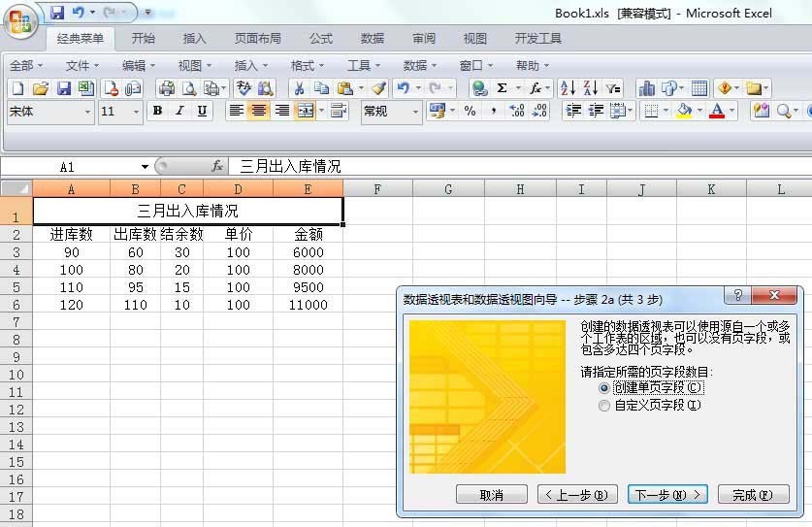Switch to the 页面布局 ribbon tab
This screenshot has height=527, width=812.
click(257, 39)
